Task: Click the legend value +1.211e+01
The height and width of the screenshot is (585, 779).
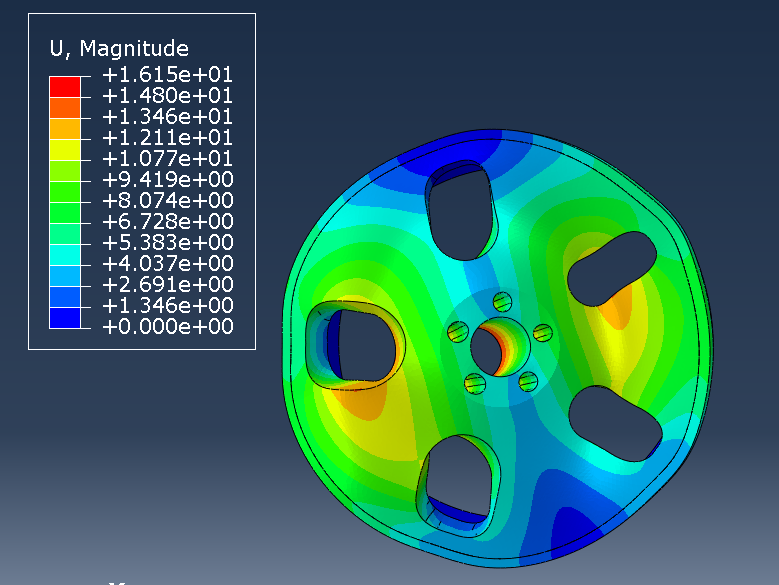Action: click(167, 138)
